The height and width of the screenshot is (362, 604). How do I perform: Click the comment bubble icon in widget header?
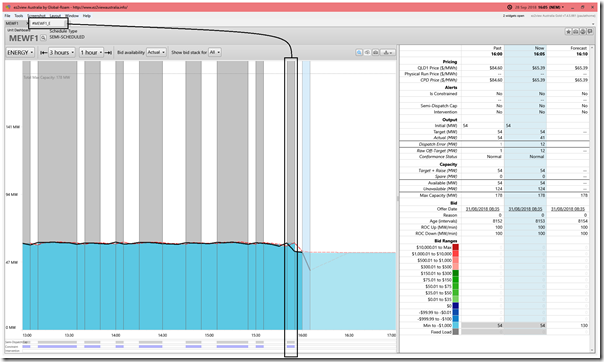(590, 32)
